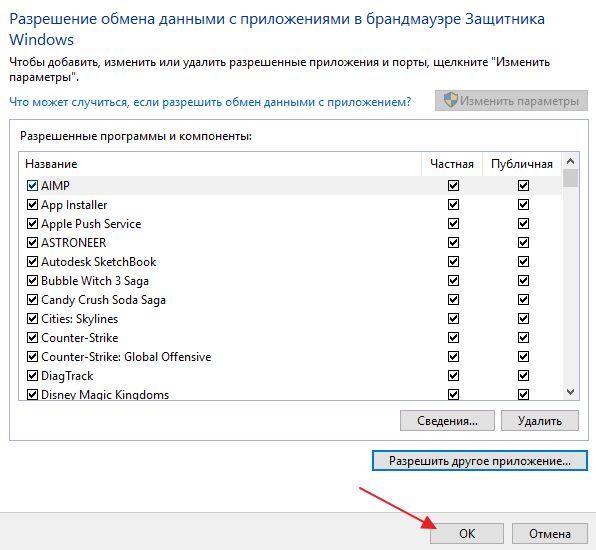Uncheck Apple Push Service name checkbox
596x550 pixels.
pyautogui.click(x=32, y=223)
